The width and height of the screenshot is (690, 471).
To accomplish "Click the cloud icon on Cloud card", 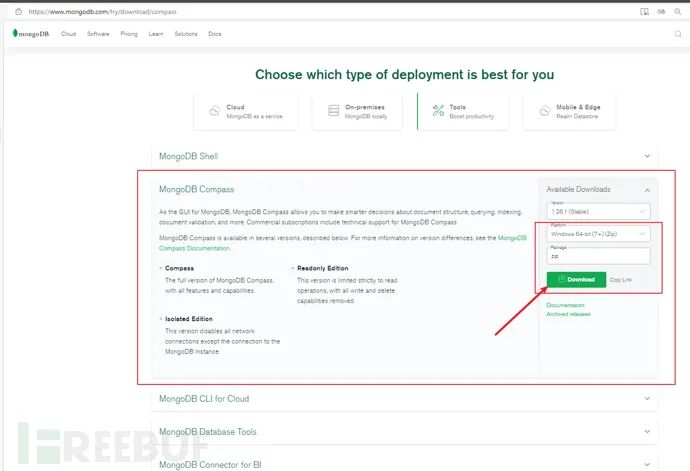I will (x=215, y=111).
